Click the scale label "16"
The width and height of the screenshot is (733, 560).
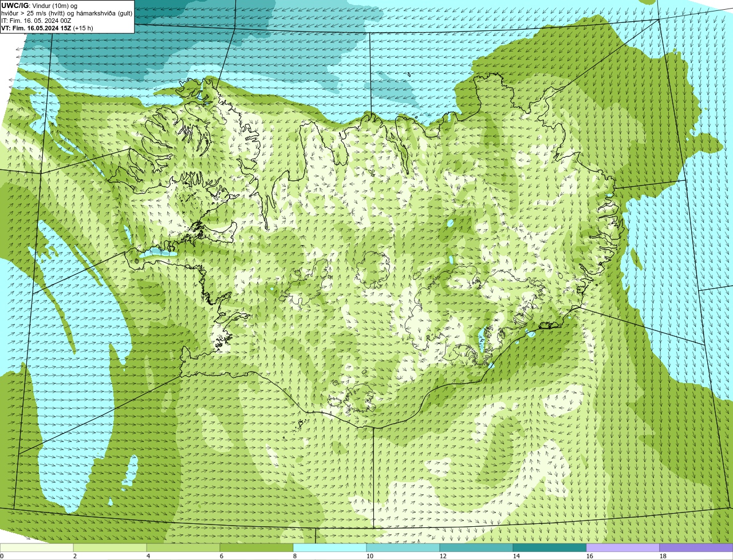(x=590, y=556)
